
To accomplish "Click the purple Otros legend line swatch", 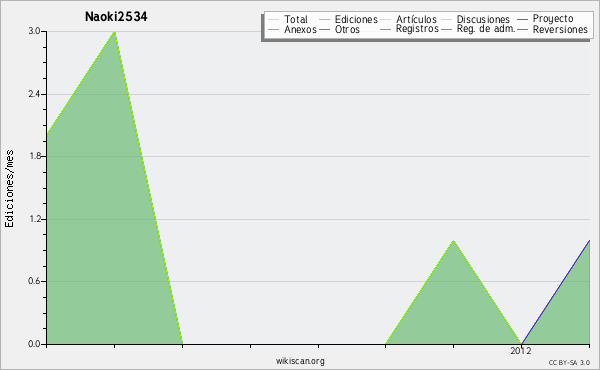I will click(x=324, y=29).
